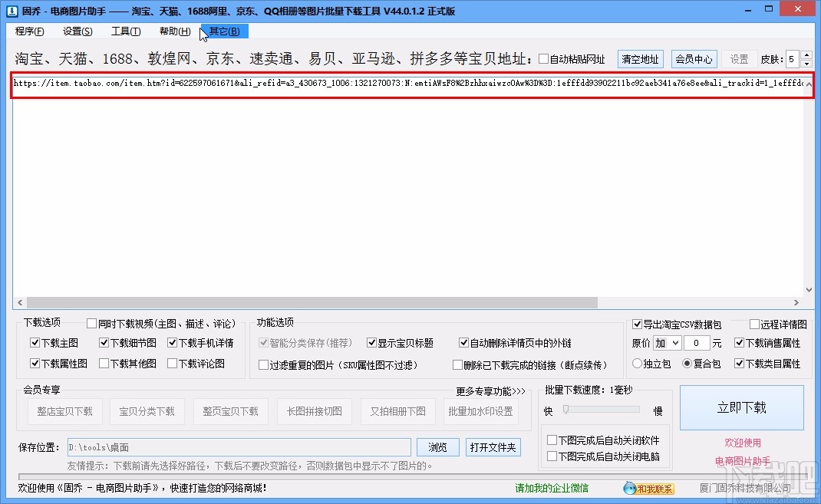Click the 电商图片助手 pink text
The height and width of the screenshot is (504, 821).
(743, 461)
